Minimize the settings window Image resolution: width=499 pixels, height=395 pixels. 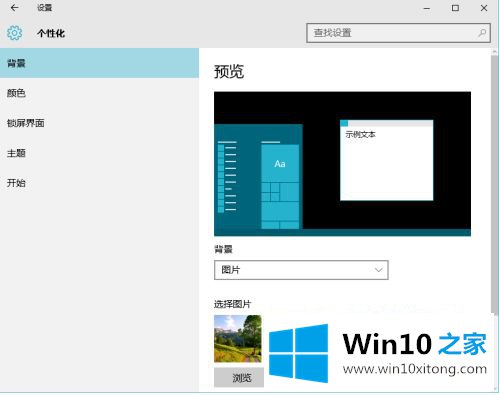tap(427, 8)
